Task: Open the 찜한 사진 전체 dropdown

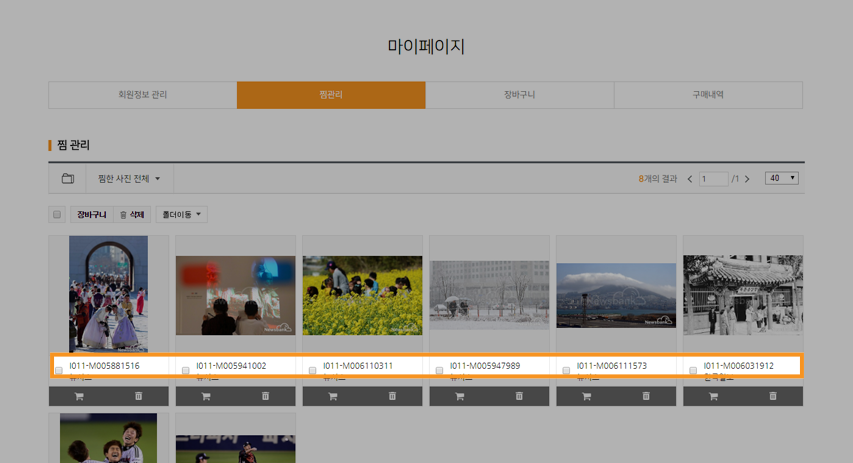Action: pos(129,178)
